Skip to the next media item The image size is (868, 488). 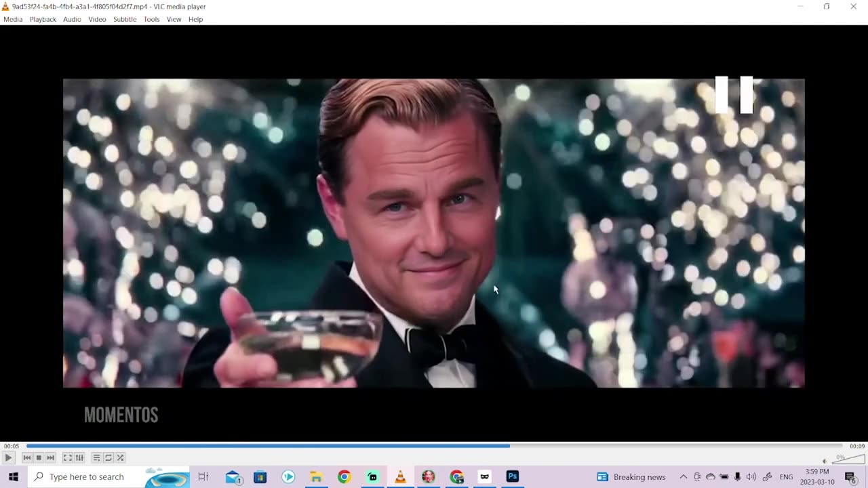pos(50,458)
